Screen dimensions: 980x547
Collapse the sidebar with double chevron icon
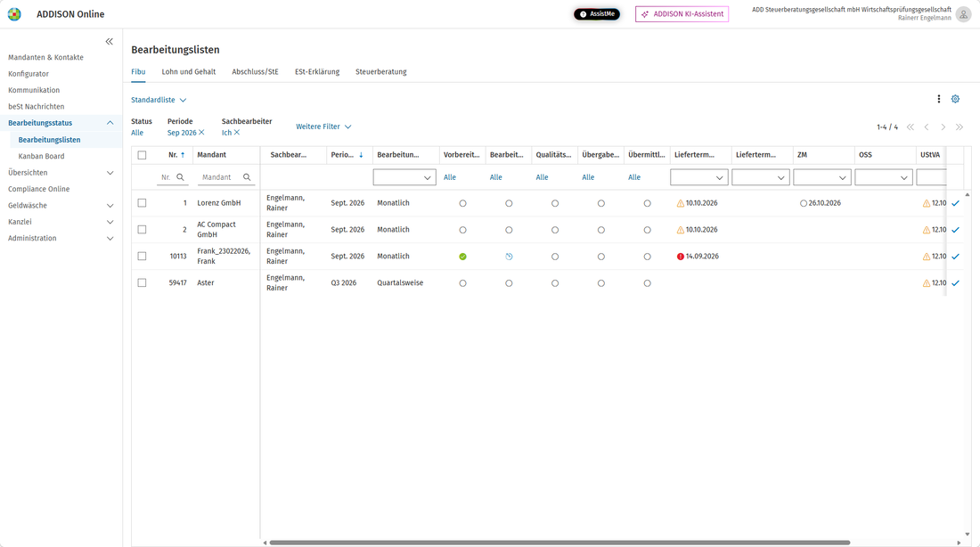[110, 41]
